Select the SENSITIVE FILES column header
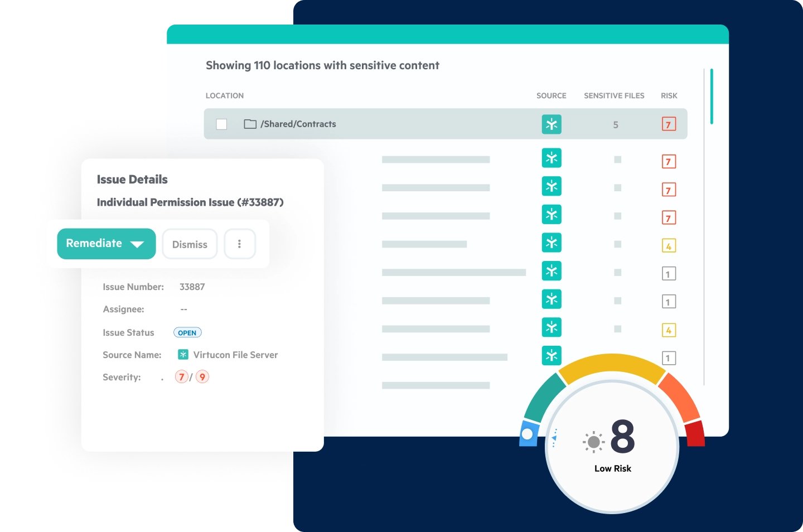Image resolution: width=803 pixels, height=532 pixels. click(x=614, y=95)
